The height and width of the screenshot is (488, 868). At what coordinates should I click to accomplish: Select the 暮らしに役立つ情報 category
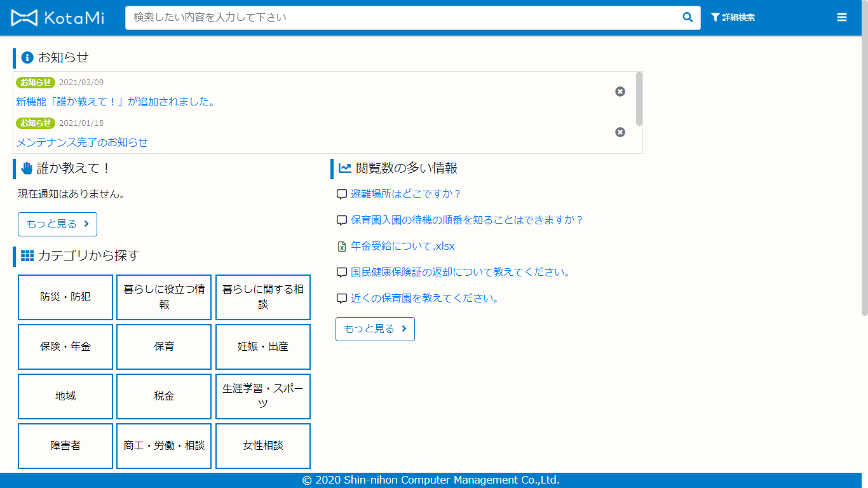point(164,297)
